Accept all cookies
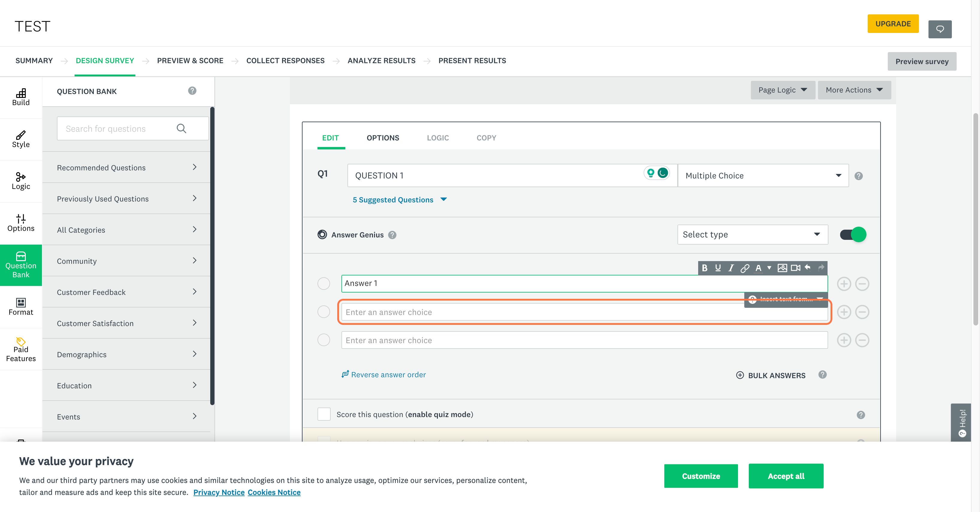980x512 pixels. point(786,476)
